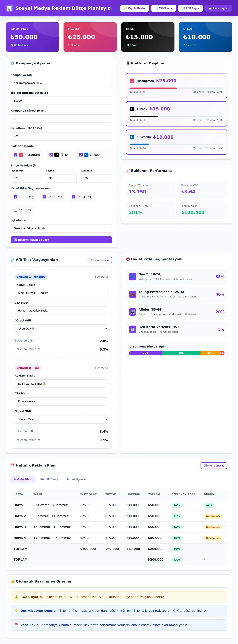This screenshot has width=238, height=644.
Task: Click the Beklemede status in the Hafta 2 row
Action: pyautogui.click(x=213, y=516)
